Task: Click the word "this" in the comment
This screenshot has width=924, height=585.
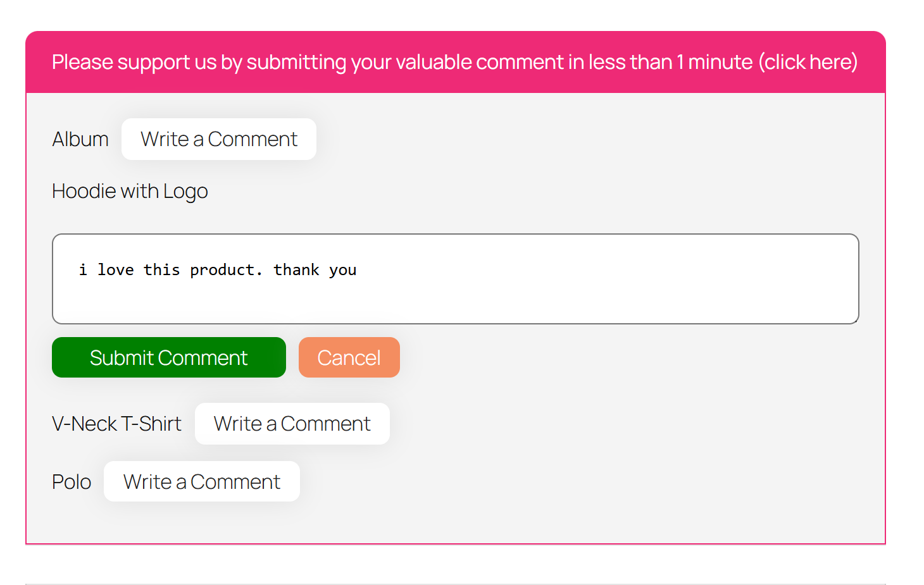Action: (162, 270)
